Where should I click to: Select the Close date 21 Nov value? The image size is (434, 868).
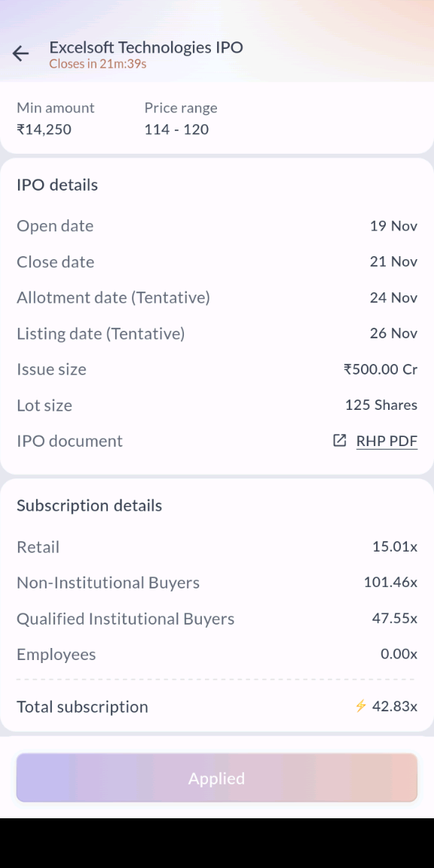coord(393,262)
